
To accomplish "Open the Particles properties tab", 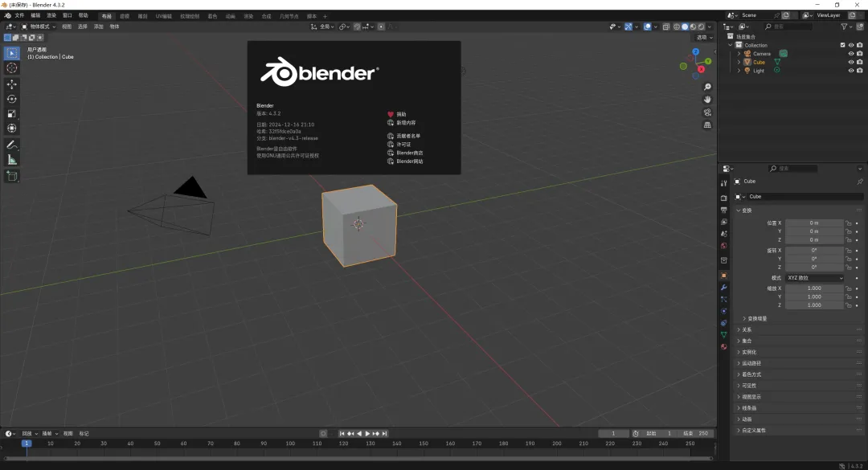I will point(724,300).
